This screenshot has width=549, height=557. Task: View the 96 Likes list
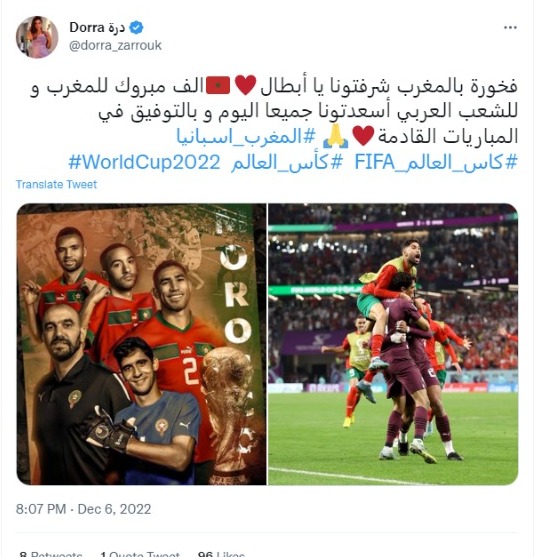coord(221,554)
